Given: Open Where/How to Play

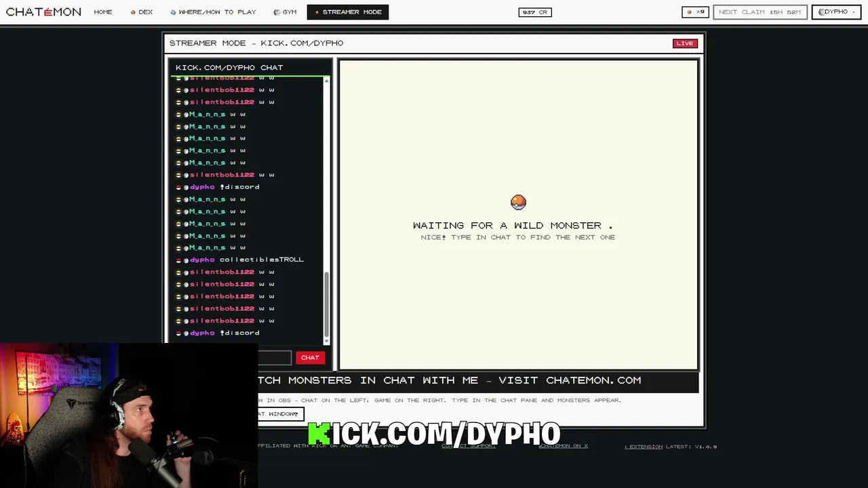Looking at the screenshot, I should point(213,12).
